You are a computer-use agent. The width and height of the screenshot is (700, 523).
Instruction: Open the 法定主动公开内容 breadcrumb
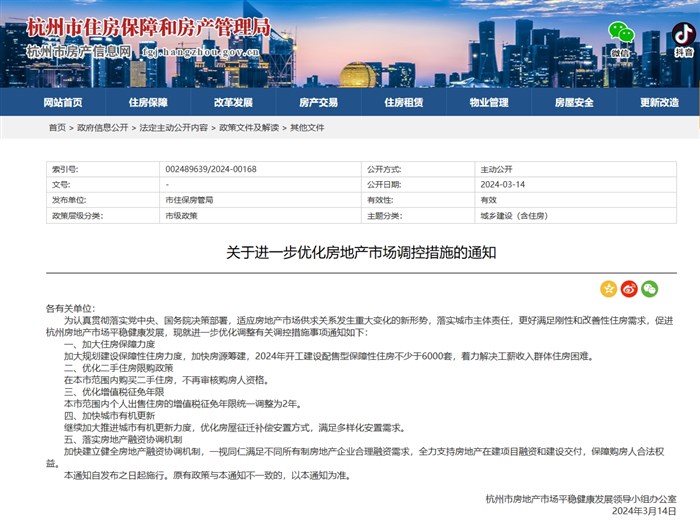(174, 128)
